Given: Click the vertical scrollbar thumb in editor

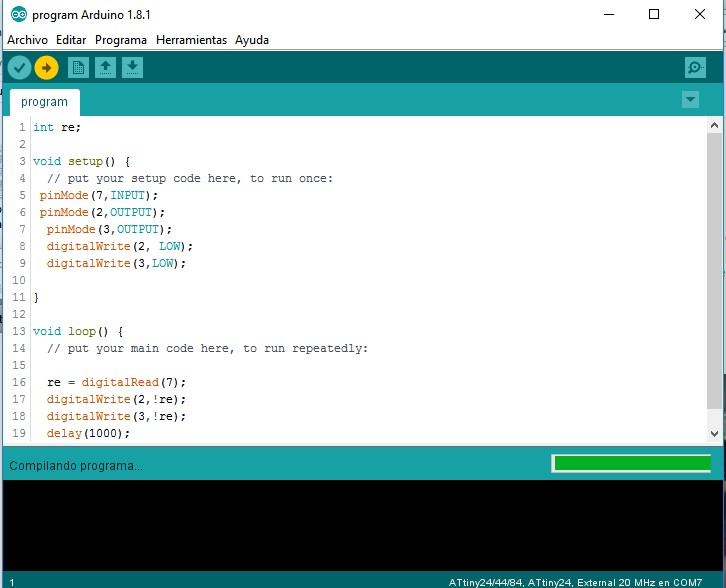Looking at the screenshot, I should pos(714,271).
